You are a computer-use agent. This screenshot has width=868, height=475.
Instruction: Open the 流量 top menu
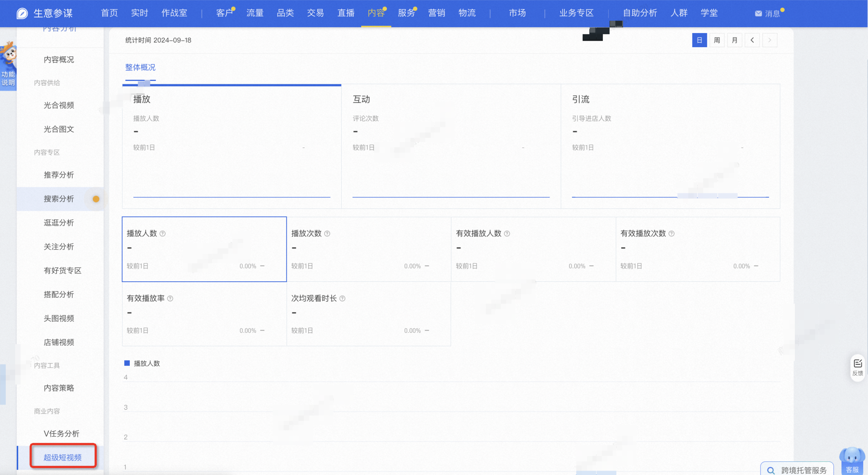(x=255, y=13)
